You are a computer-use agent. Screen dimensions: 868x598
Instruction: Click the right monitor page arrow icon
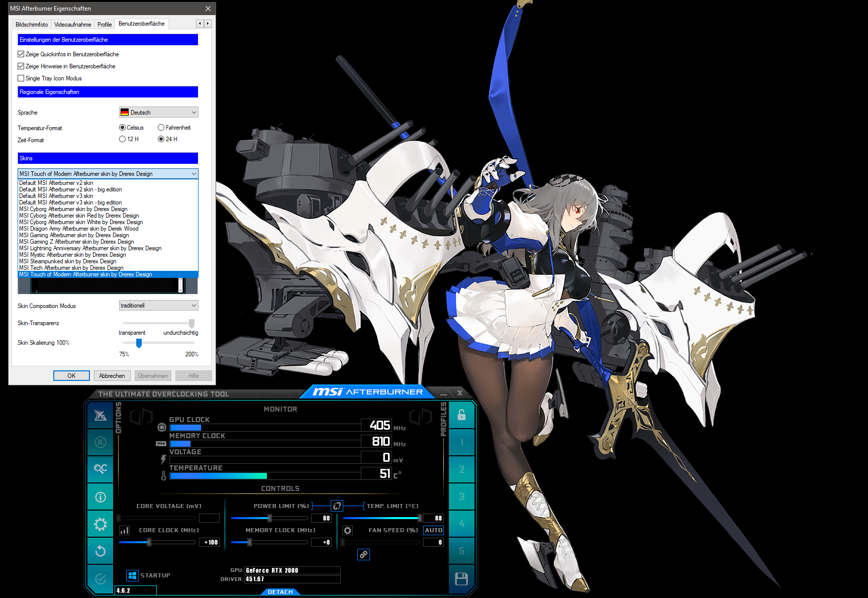(421, 417)
